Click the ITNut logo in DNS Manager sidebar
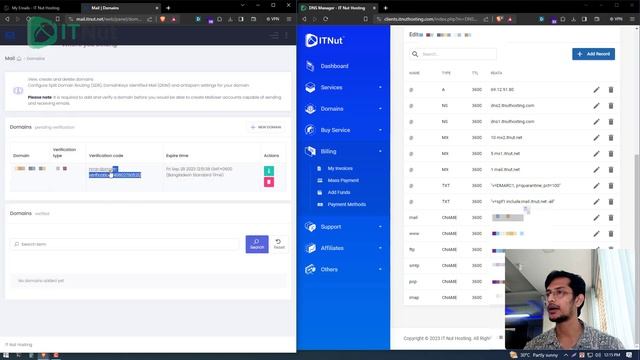This screenshot has height=360, width=640. pos(324,40)
